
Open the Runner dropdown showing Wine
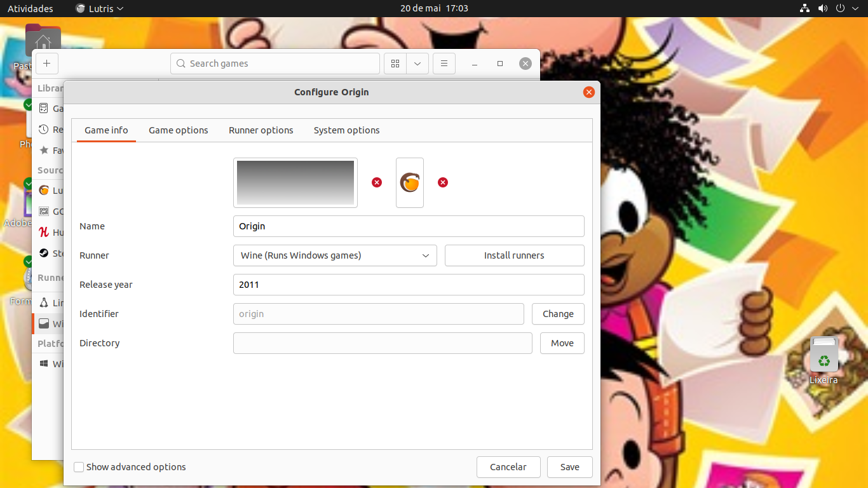click(x=335, y=255)
